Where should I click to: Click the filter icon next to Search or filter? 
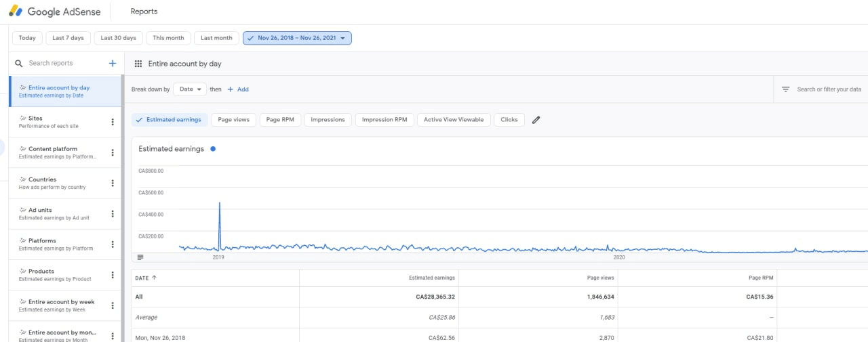[x=785, y=89]
